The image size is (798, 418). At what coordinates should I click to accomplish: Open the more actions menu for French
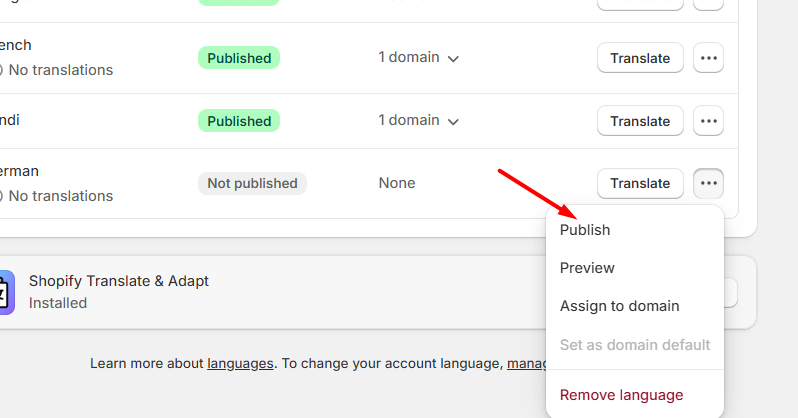(x=708, y=58)
